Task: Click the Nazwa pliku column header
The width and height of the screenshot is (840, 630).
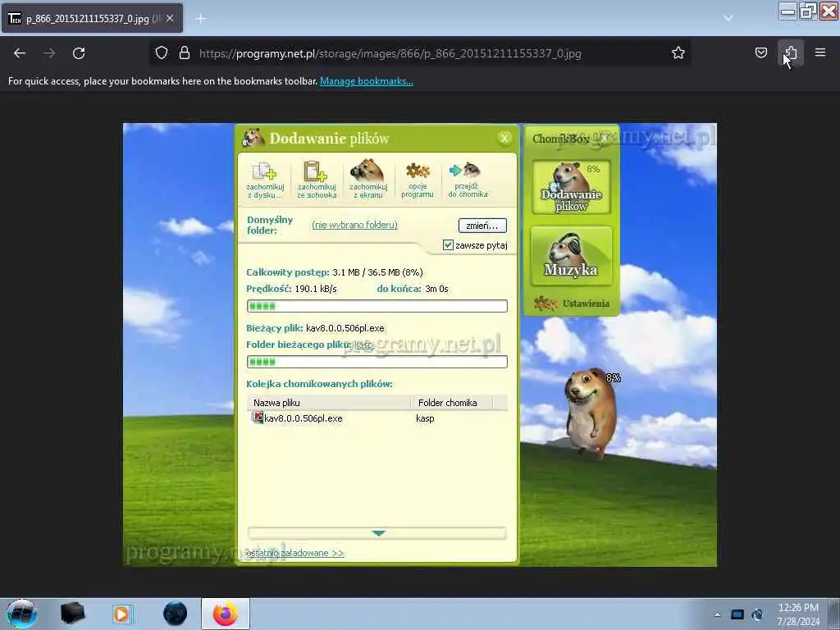Action: [328, 403]
